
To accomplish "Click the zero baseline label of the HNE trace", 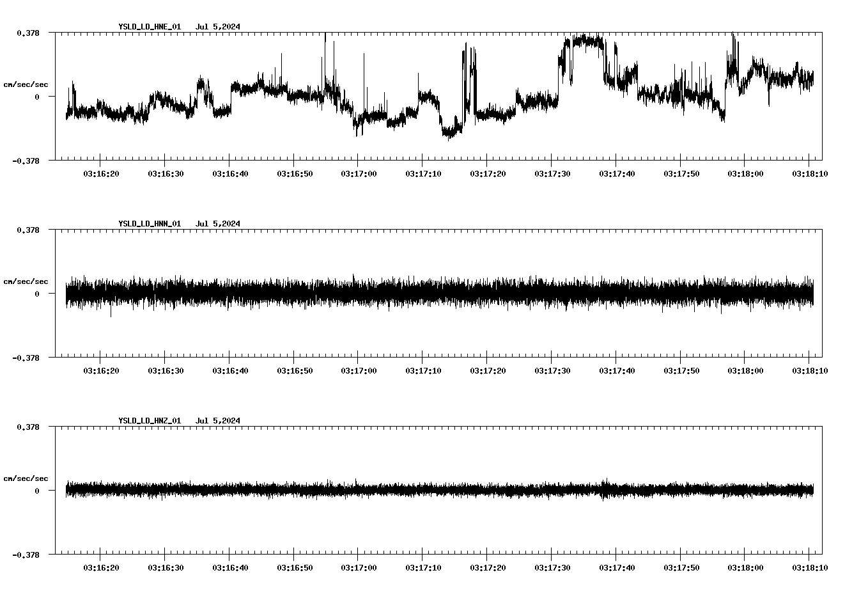I will [x=38, y=98].
